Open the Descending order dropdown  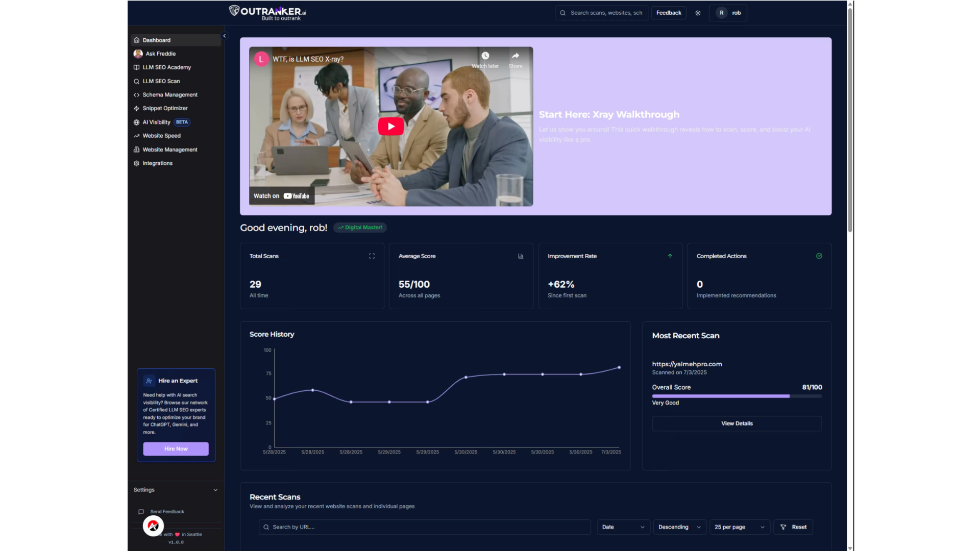coord(679,527)
